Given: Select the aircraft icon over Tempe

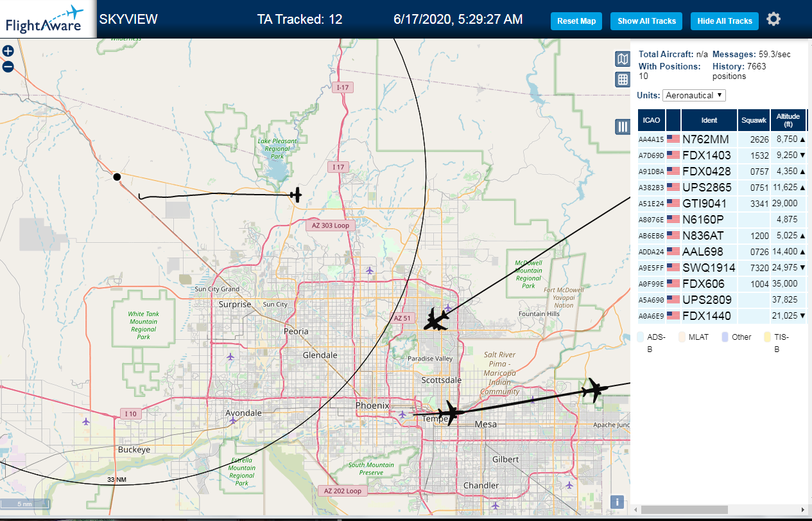Looking at the screenshot, I should pos(450,412).
